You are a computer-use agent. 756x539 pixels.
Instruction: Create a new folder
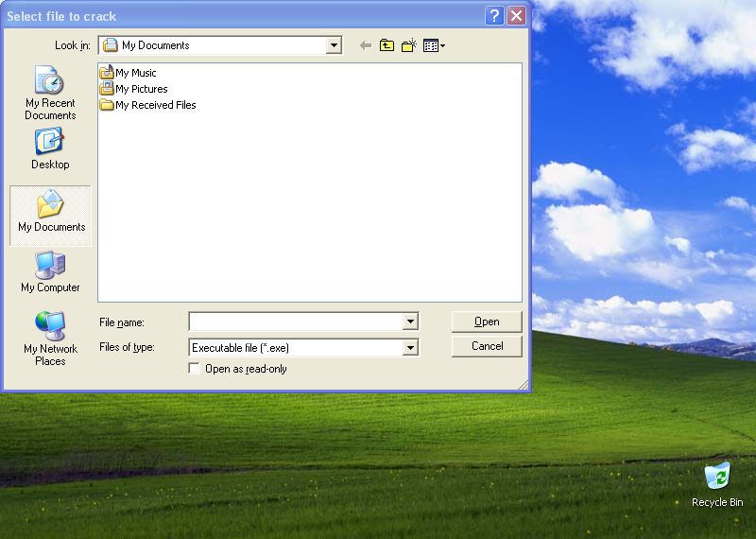tap(409, 45)
